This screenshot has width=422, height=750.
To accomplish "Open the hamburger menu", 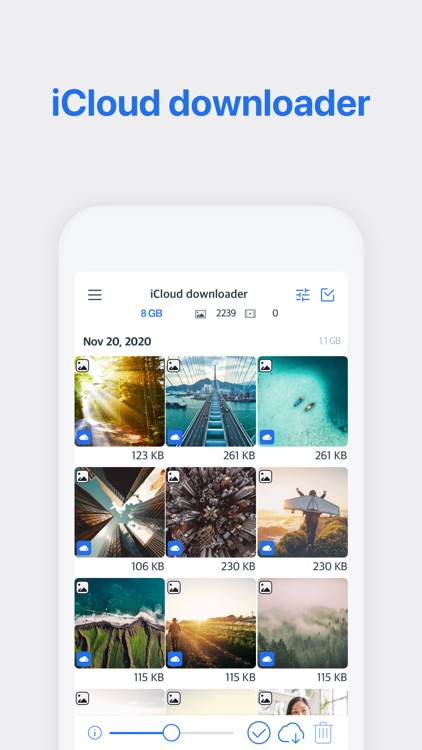I will (x=95, y=295).
